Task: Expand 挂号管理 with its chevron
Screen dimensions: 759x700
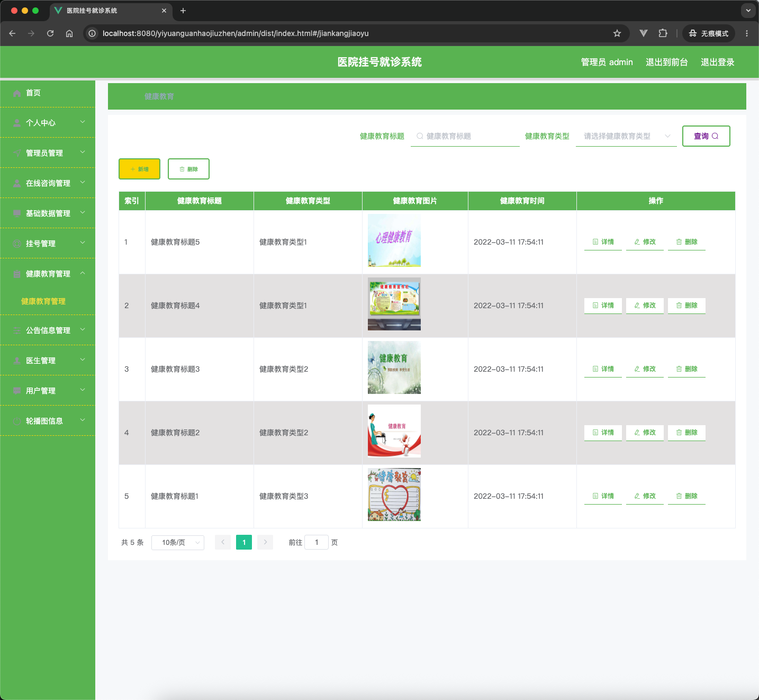Action: [x=83, y=243]
